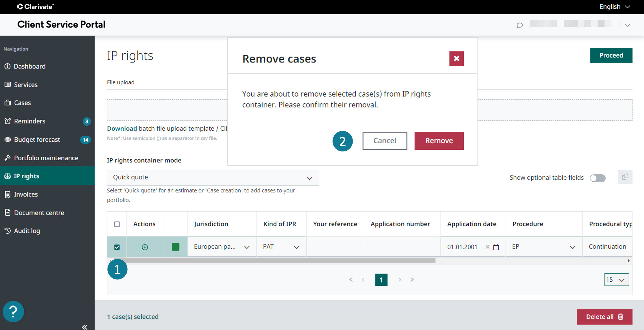Click the Budget forecast badge showing 14

coord(85,140)
